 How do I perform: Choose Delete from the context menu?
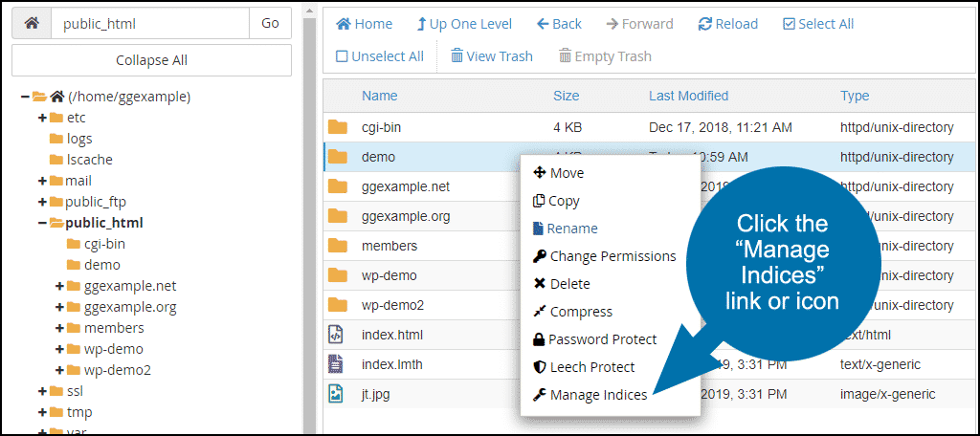[x=561, y=284]
